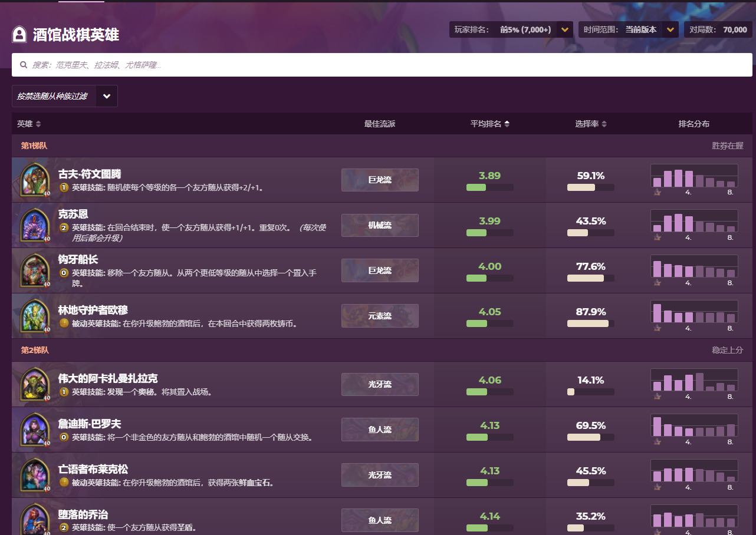
Task: Click 钩牙船长 rank distribution chart
Action: click(694, 270)
